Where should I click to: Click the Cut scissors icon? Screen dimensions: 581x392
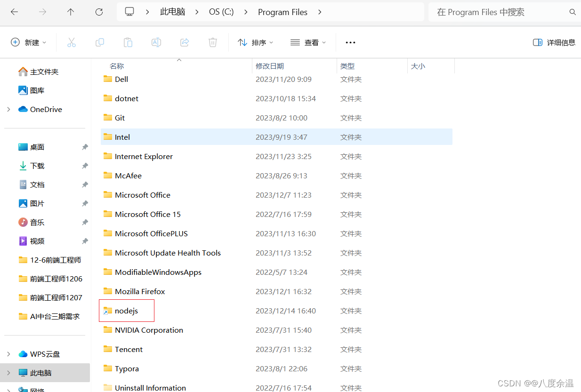click(x=72, y=42)
